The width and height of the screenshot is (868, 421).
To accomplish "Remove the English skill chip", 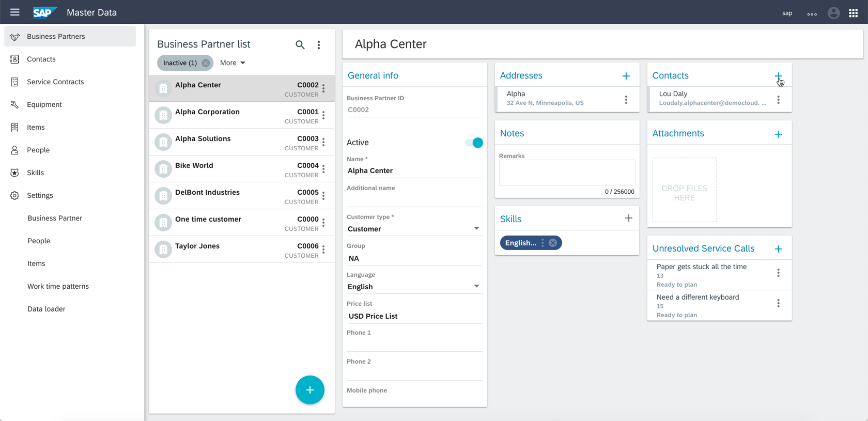I will 553,243.
